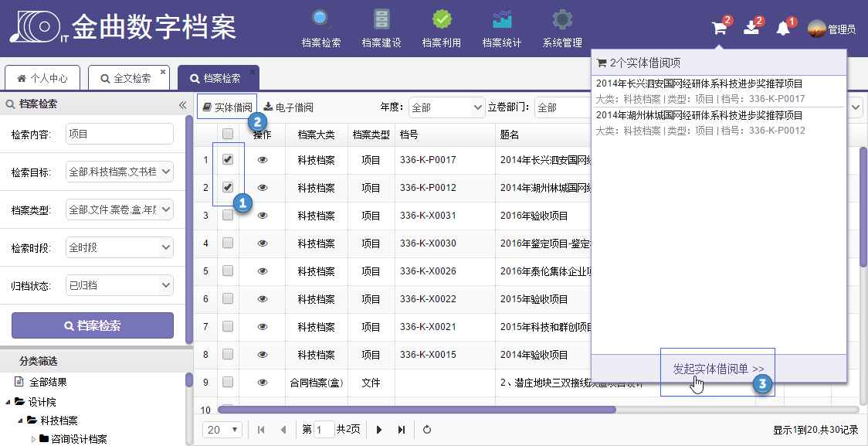View record 336-K-X0031 via eye icon
Screen dimensions: 868x446
tap(263, 216)
